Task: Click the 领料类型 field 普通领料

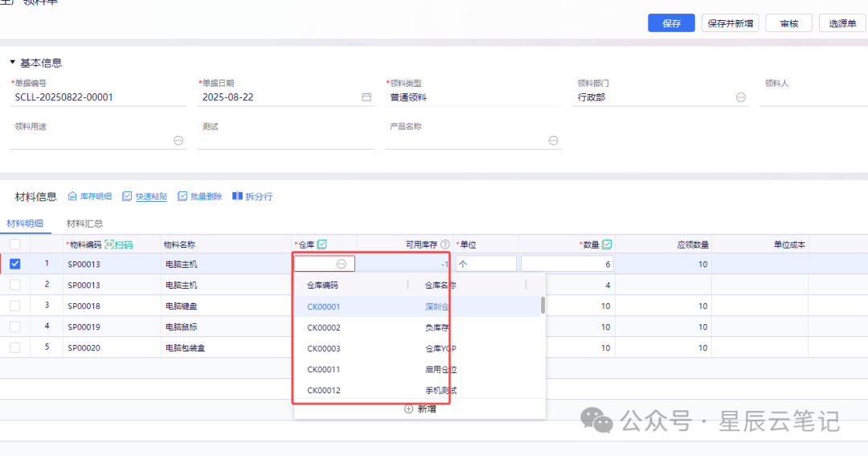Action: click(x=473, y=97)
